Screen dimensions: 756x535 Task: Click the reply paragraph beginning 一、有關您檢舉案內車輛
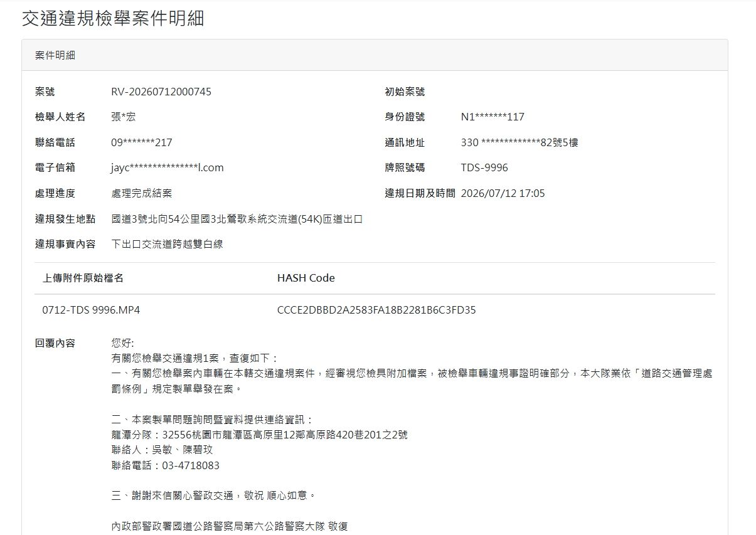(412, 381)
